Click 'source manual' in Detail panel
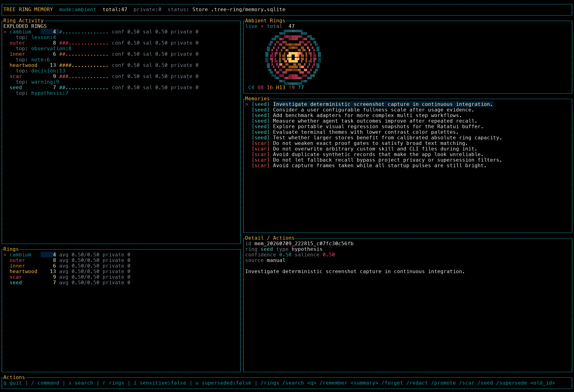 click(x=265, y=260)
